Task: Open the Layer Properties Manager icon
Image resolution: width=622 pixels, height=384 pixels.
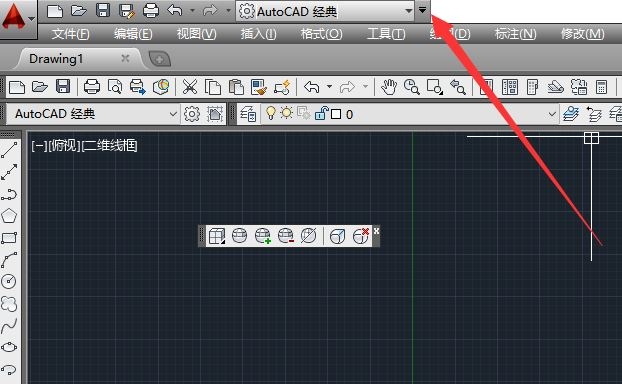Action: 248,115
